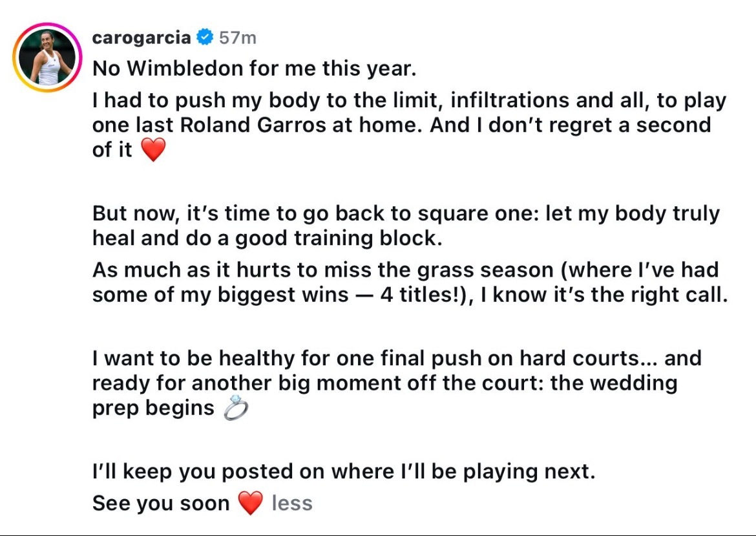Open carogarcia's profile picture story

pyautogui.click(x=47, y=58)
